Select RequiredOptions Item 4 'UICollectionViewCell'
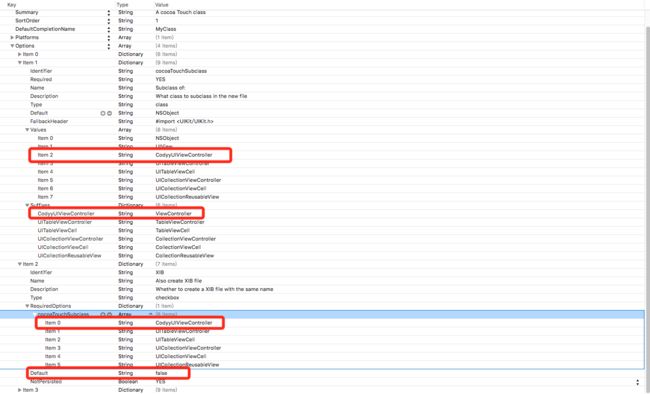 tap(181, 356)
